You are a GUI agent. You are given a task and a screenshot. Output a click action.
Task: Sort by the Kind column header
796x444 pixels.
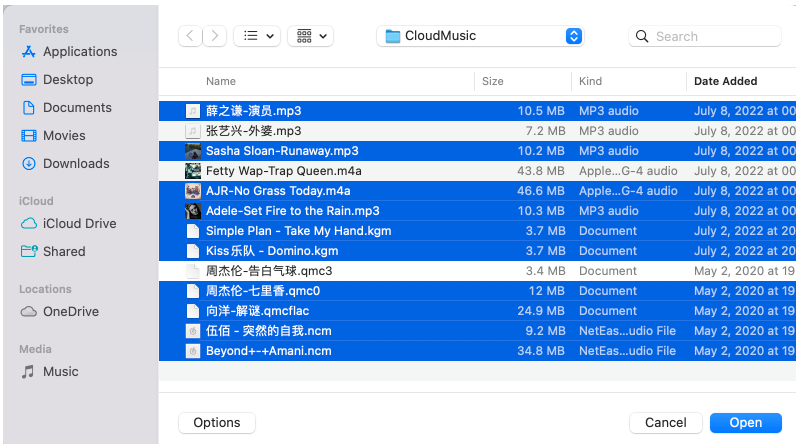(x=590, y=81)
